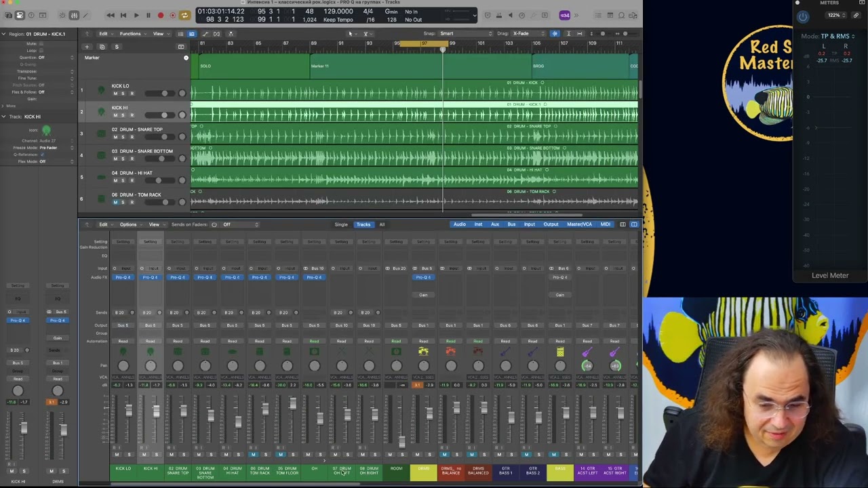The width and height of the screenshot is (868, 488).
Task: Click the Pause transport button
Action: [148, 15]
